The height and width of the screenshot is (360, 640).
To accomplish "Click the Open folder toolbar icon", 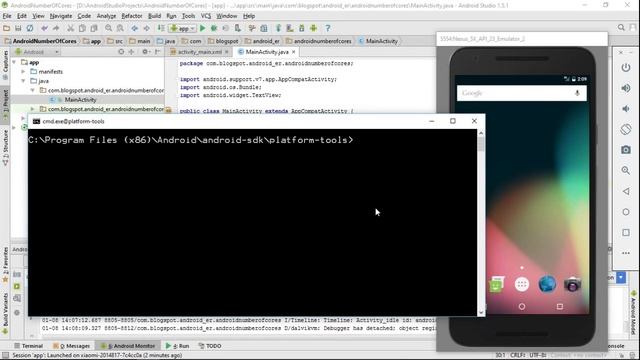I will [x=6, y=28].
